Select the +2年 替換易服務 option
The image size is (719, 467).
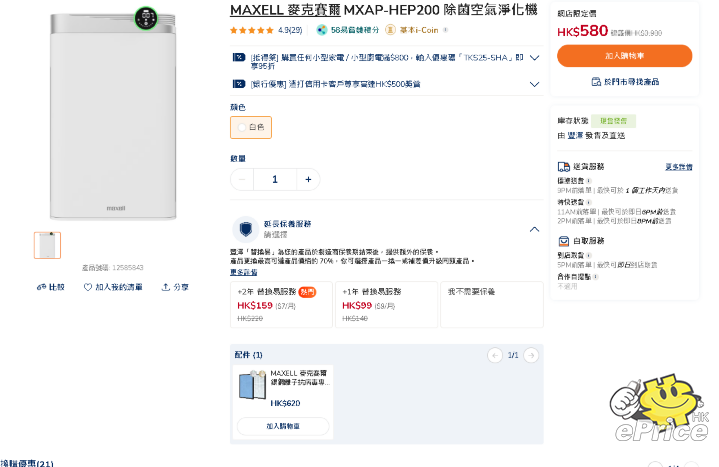click(280, 304)
